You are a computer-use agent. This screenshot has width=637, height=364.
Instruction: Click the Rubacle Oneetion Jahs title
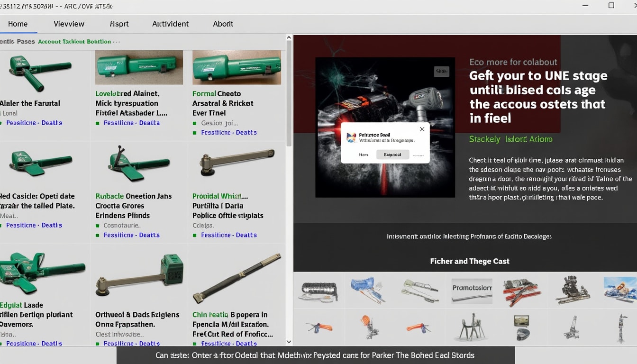[134, 206]
